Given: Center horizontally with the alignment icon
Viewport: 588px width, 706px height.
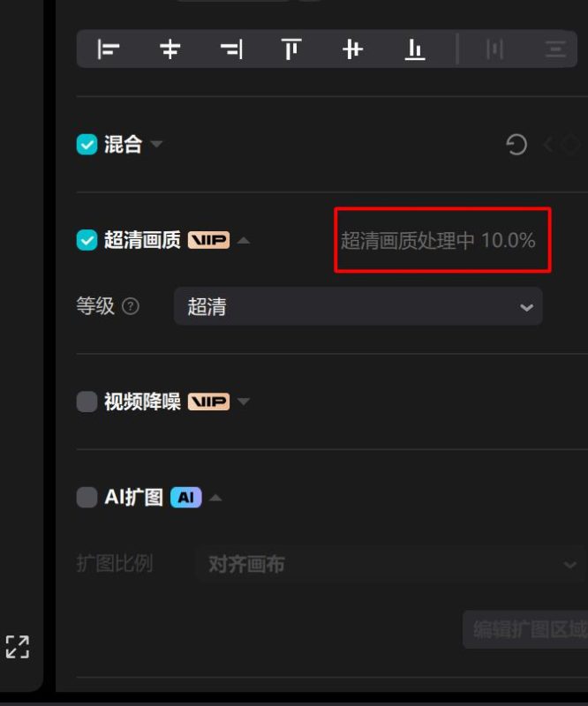Looking at the screenshot, I should [170, 49].
